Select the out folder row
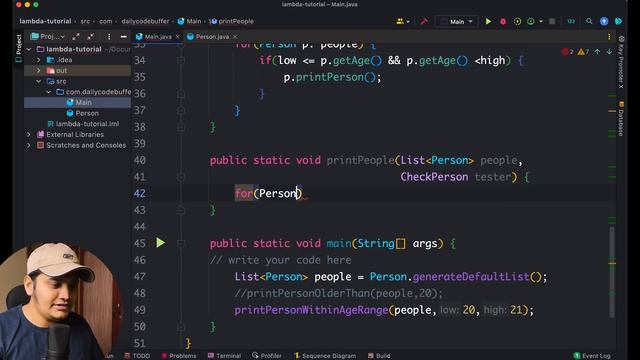 (x=78, y=70)
